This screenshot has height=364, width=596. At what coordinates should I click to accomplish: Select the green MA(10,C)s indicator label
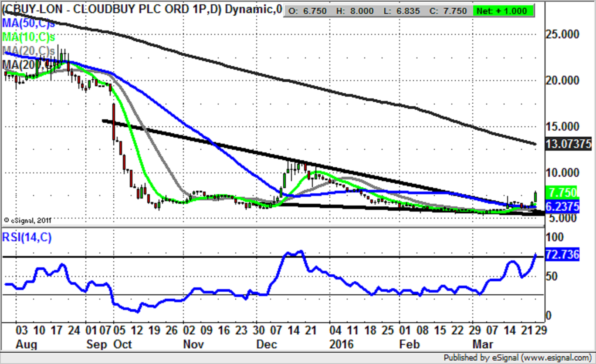pos(29,37)
